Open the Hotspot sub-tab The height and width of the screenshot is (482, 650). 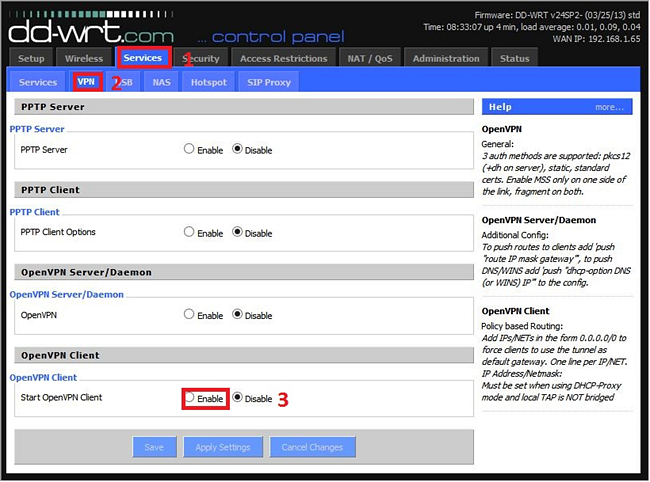209,82
